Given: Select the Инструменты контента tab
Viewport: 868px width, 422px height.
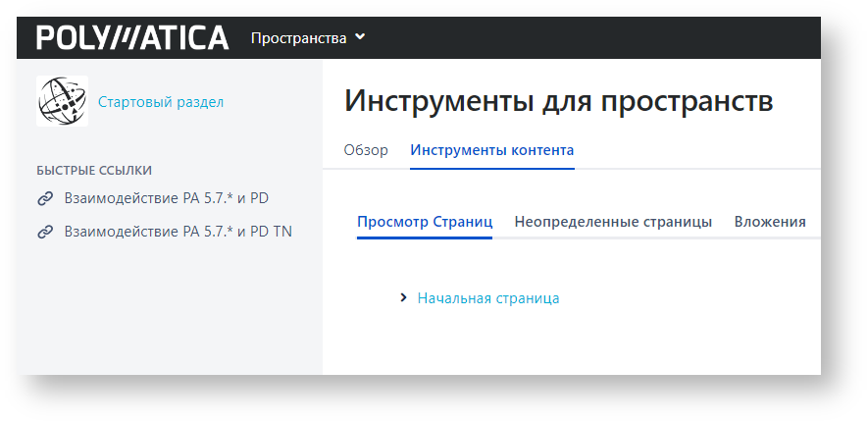Looking at the screenshot, I should pyautogui.click(x=491, y=150).
